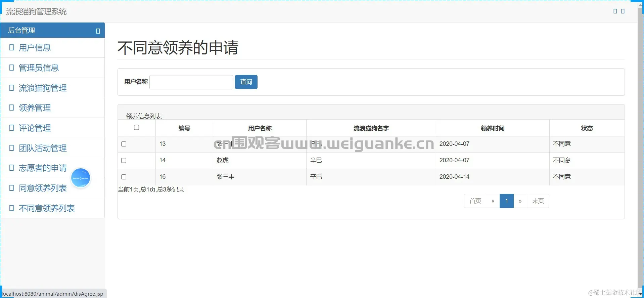This screenshot has width=644, height=298.
Task: Click the 当前1页,总1页,总3条记录 summary text
Action: pyautogui.click(x=151, y=189)
